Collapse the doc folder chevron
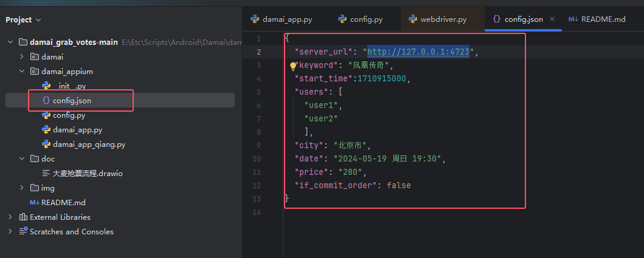Image resolution: width=644 pixels, height=258 pixels. click(x=22, y=158)
